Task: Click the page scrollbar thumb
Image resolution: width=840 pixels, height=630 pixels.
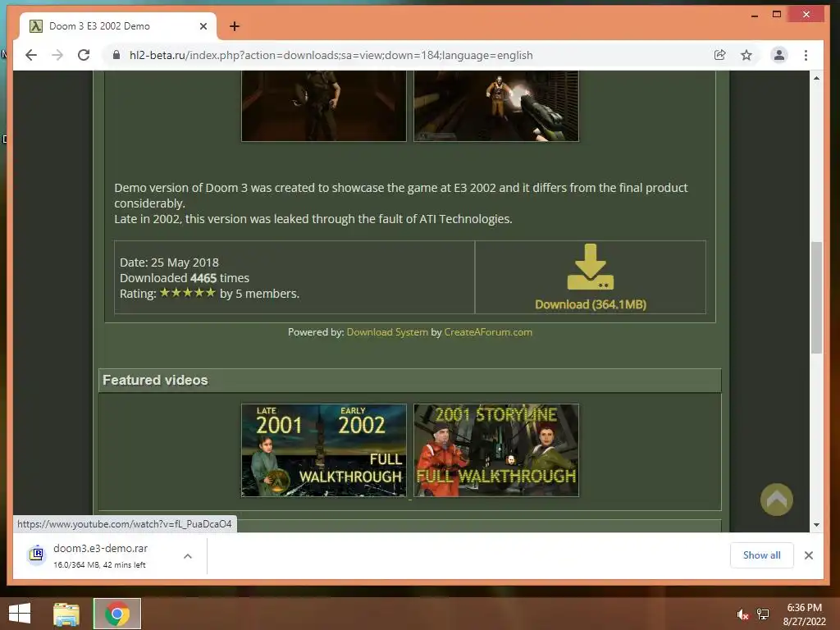Action: [816, 297]
